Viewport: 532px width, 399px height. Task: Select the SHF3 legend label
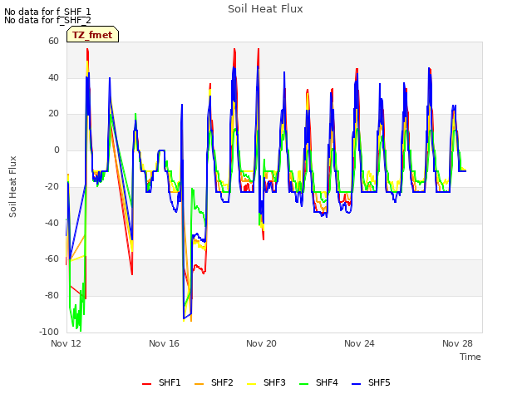pos(274,382)
